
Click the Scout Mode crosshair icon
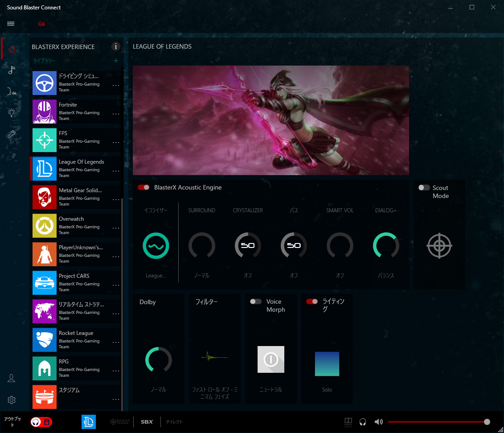click(x=439, y=246)
